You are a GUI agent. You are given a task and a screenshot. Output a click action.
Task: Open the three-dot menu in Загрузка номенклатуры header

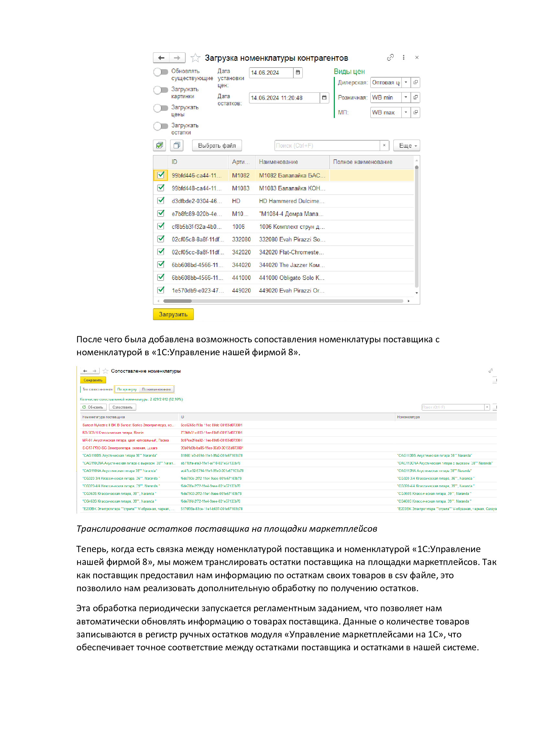pyautogui.click(x=404, y=58)
